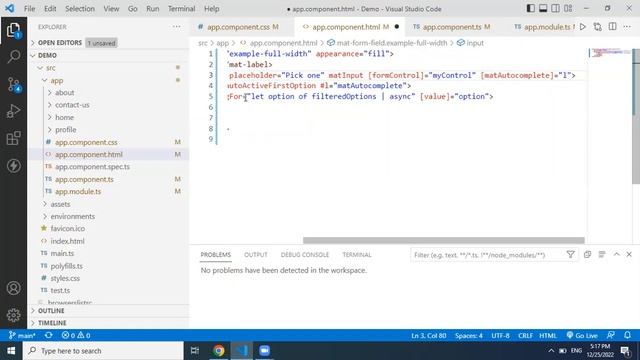Viewport: 640px width, 360px height.
Task: Click the feedback icon in status bar
Action: [x=611, y=336]
